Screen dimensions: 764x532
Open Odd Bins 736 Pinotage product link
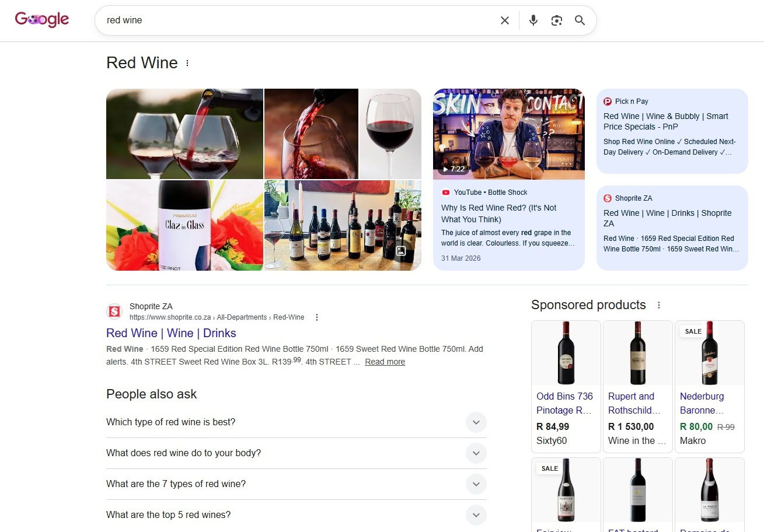565,403
